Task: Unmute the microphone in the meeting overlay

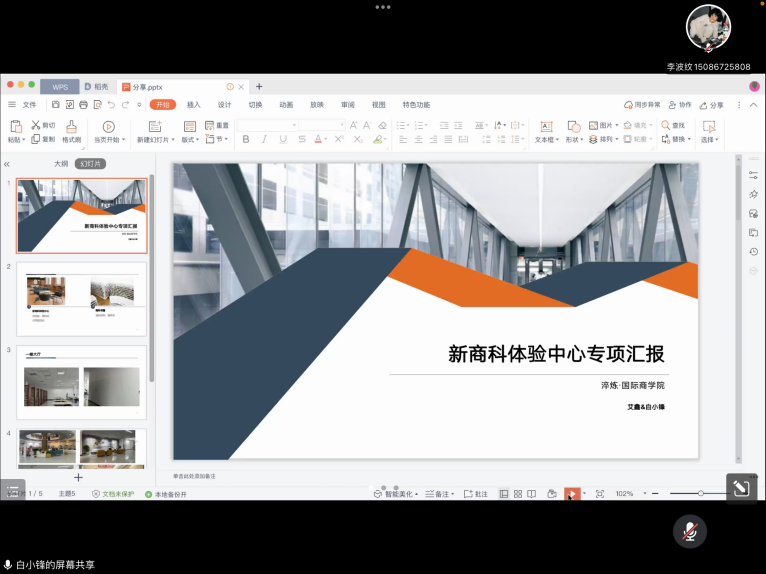Action: [x=689, y=531]
